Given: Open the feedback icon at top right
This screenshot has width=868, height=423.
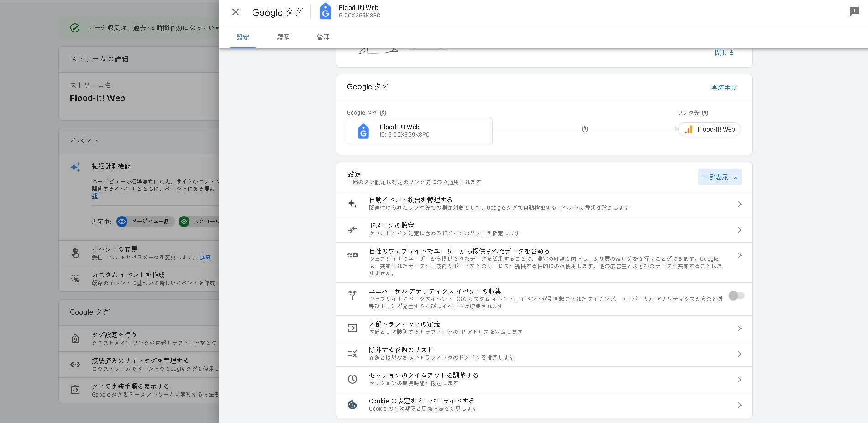Looking at the screenshot, I should [855, 11].
